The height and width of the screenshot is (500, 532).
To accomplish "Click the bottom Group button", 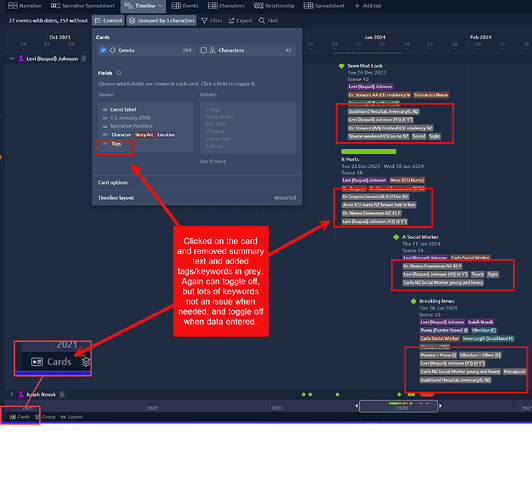I will [x=45, y=417].
